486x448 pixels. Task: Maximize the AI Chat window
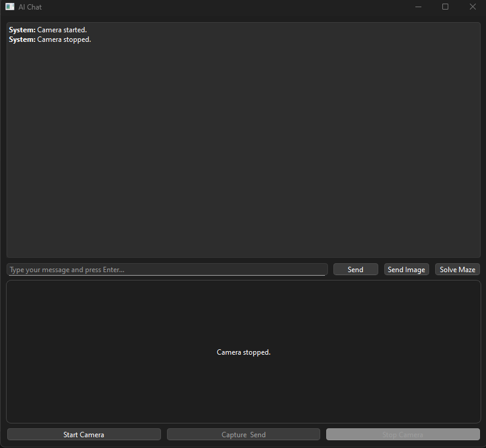pos(445,7)
